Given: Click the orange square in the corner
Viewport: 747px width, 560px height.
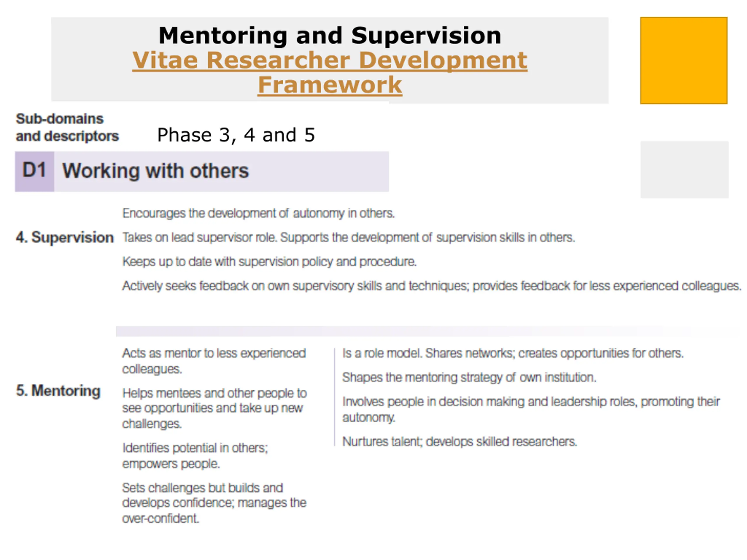Looking at the screenshot, I should tap(683, 60).
